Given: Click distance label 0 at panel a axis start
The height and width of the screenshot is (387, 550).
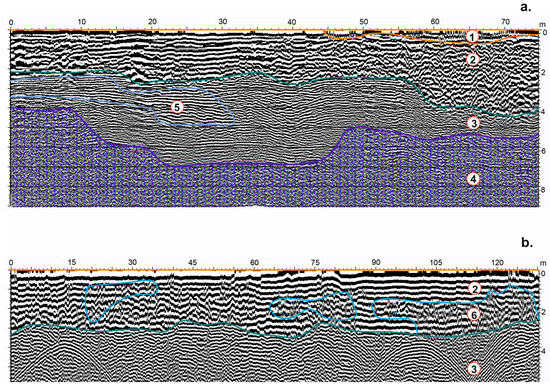Looking at the screenshot, I should pos(11,22).
